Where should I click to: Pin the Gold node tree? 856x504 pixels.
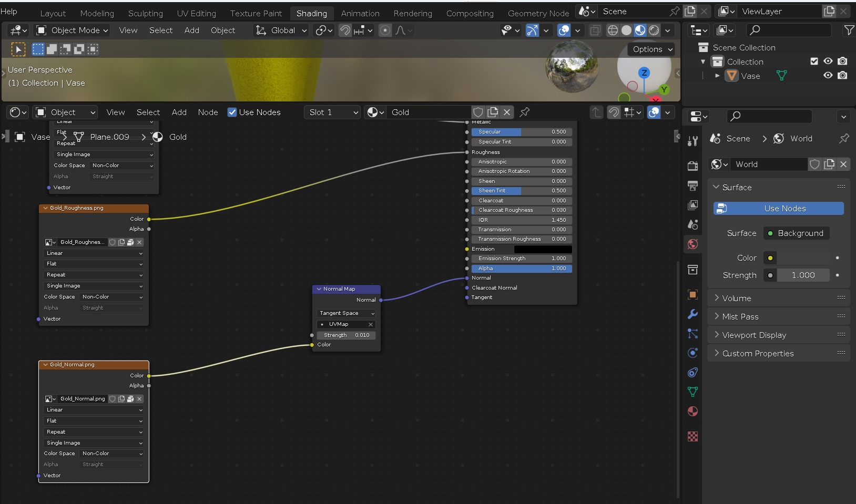pos(524,112)
